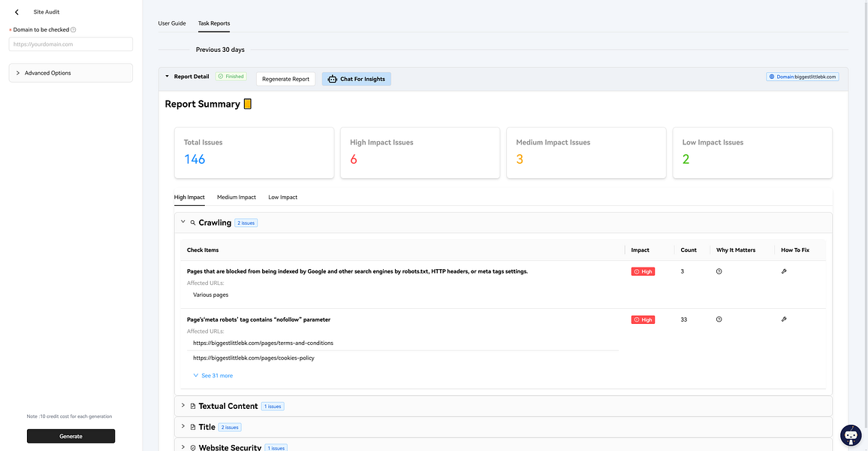Click the Title 2 issues badge
868x451 pixels.
tap(230, 427)
